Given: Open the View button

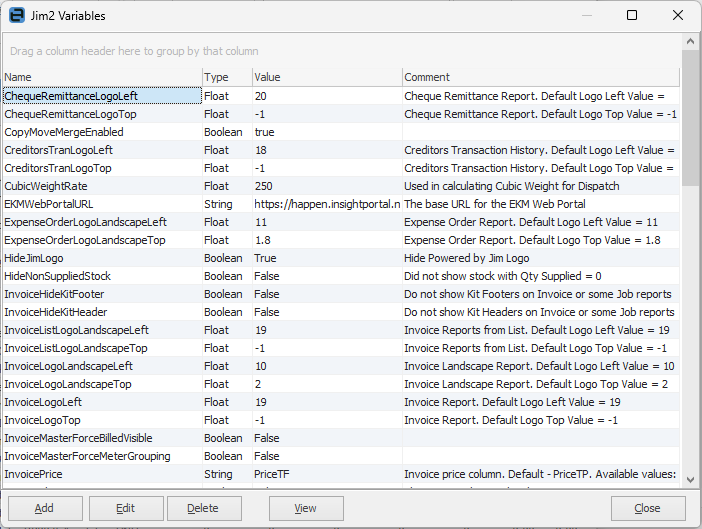Looking at the screenshot, I should click(x=306, y=508).
